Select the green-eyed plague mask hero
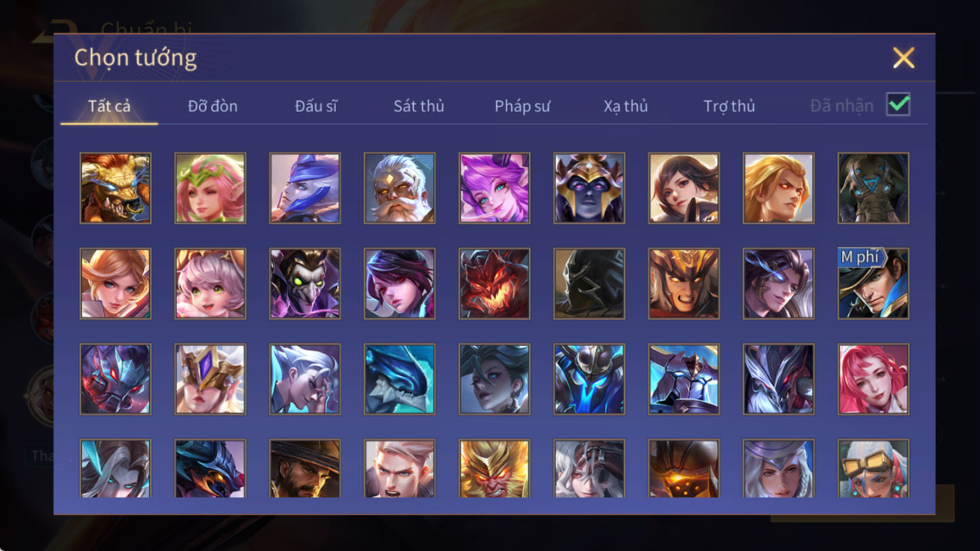980x551 pixels. pos(305,283)
